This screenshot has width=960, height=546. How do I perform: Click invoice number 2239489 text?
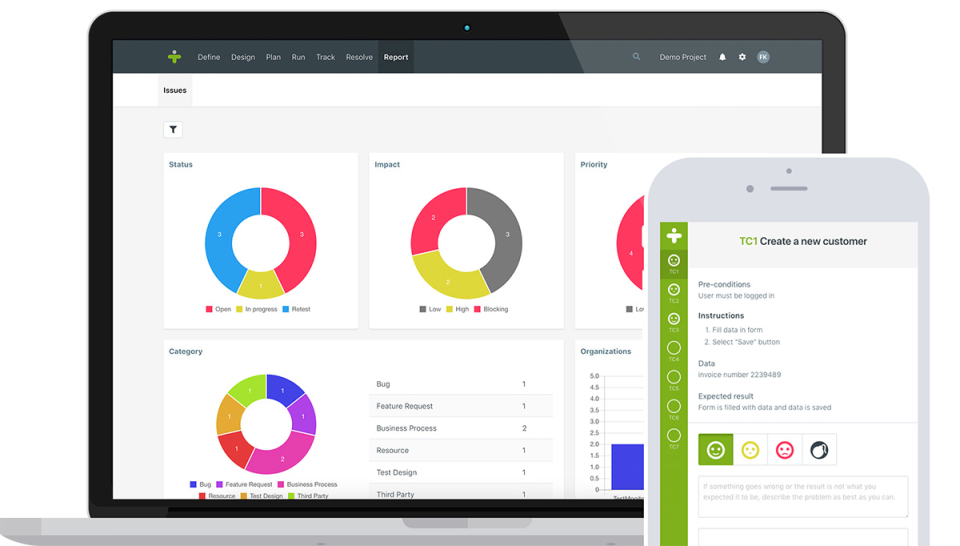(740, 375)
